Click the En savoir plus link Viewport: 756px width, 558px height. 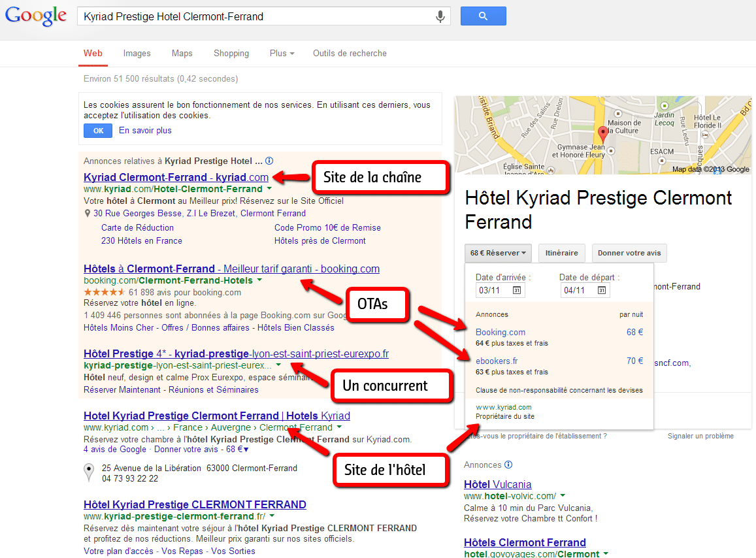[x=145, y=130]
